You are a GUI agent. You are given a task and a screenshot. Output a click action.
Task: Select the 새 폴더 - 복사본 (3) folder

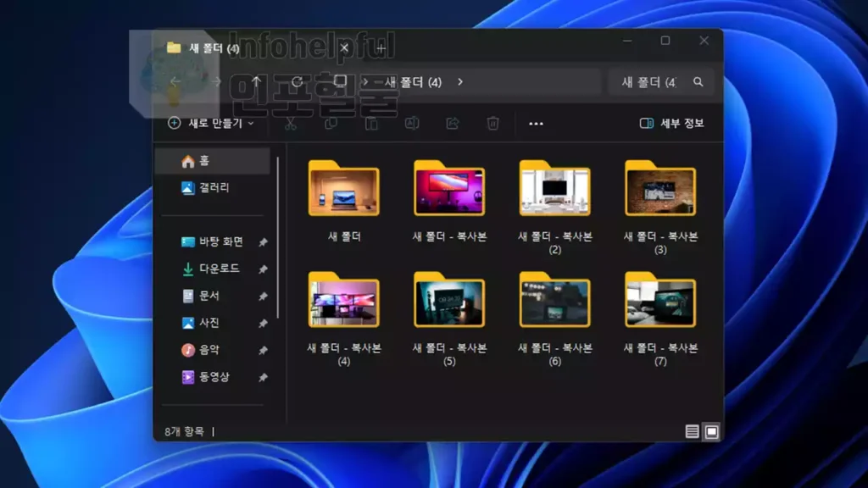pyautogui.click(x=660, y=188)
